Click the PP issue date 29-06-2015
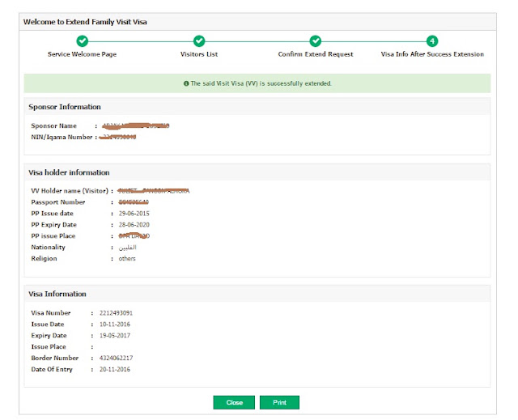This screenshot has width=518, height=420. pyautogui.click(x=134, y=214)
